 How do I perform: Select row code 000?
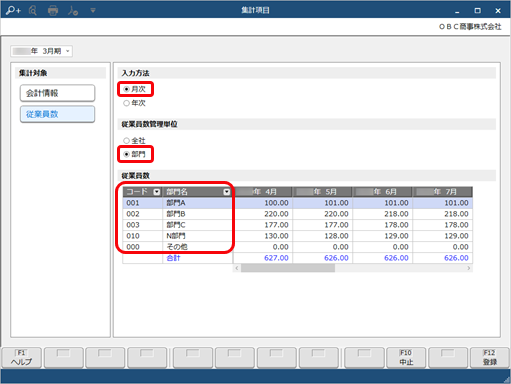point(143,247)
